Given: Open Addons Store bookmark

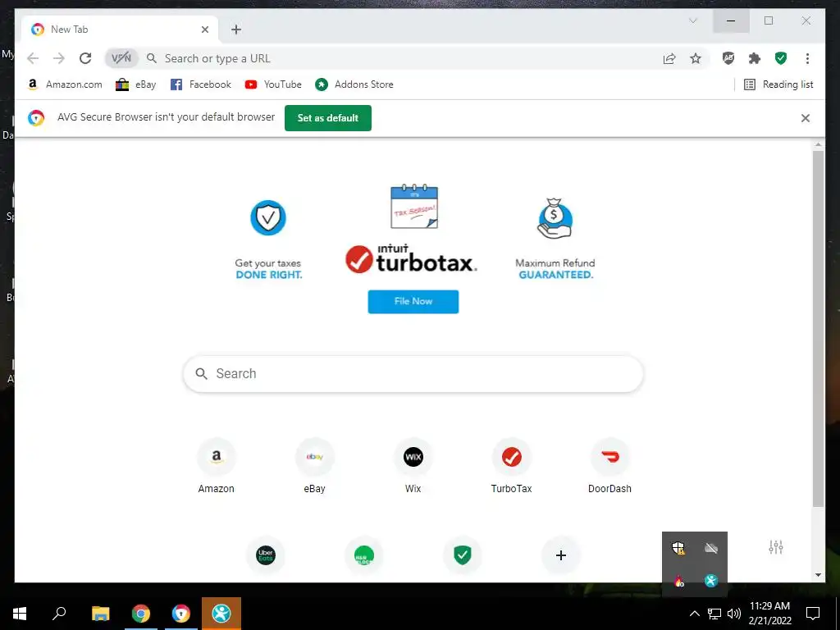Looking at the screenshot, I should [354, 84].
